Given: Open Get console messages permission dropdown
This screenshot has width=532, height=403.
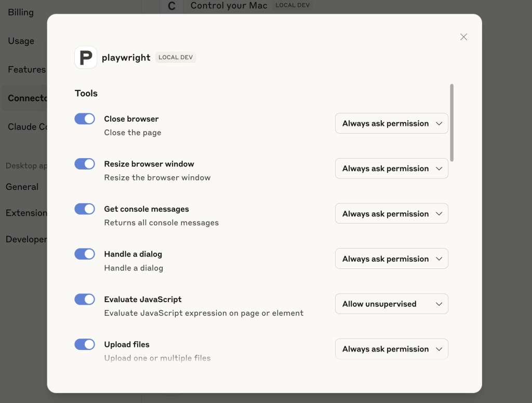Looking at the screenshot, I should 391,214.
